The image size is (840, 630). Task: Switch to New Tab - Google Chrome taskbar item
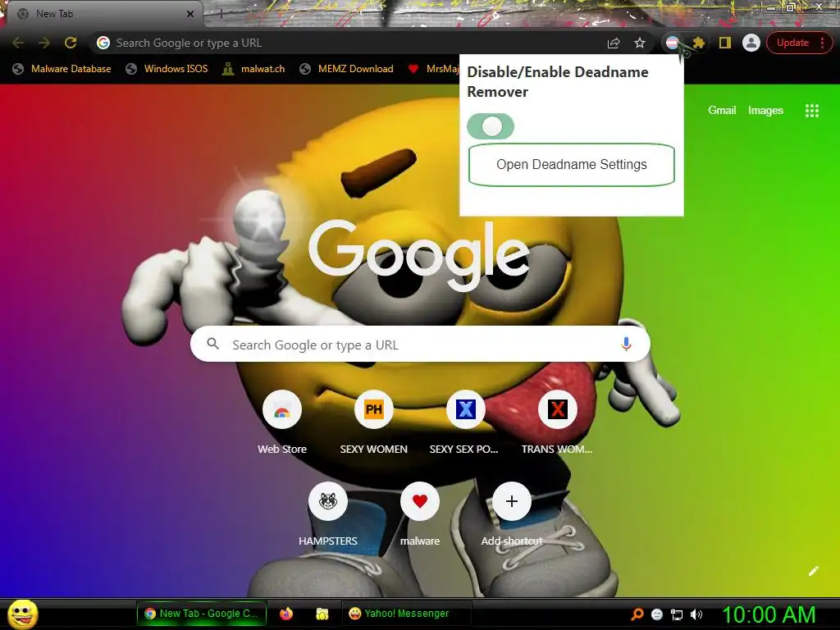click(202, 614)
